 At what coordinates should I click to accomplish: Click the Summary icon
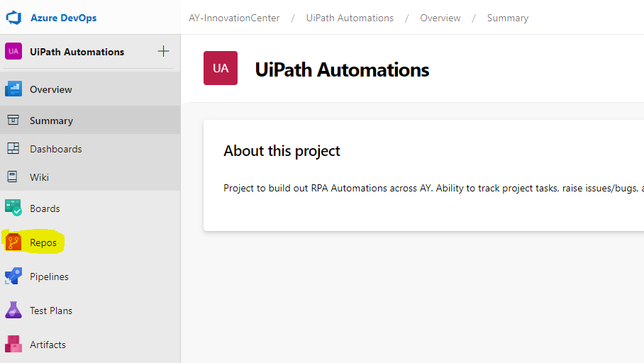coord(13,120)
